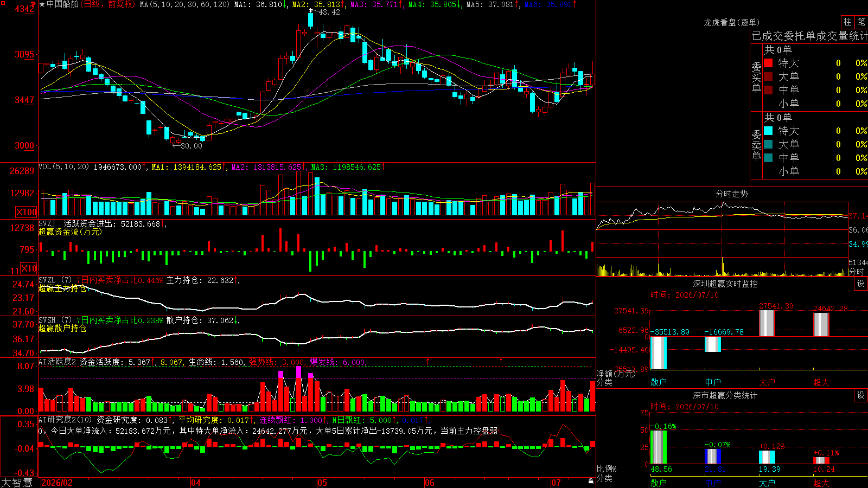The image size is (868, 488).
Task: Click the 大户 gray bar showing 27541.39
Action: [x=767, y=323]
